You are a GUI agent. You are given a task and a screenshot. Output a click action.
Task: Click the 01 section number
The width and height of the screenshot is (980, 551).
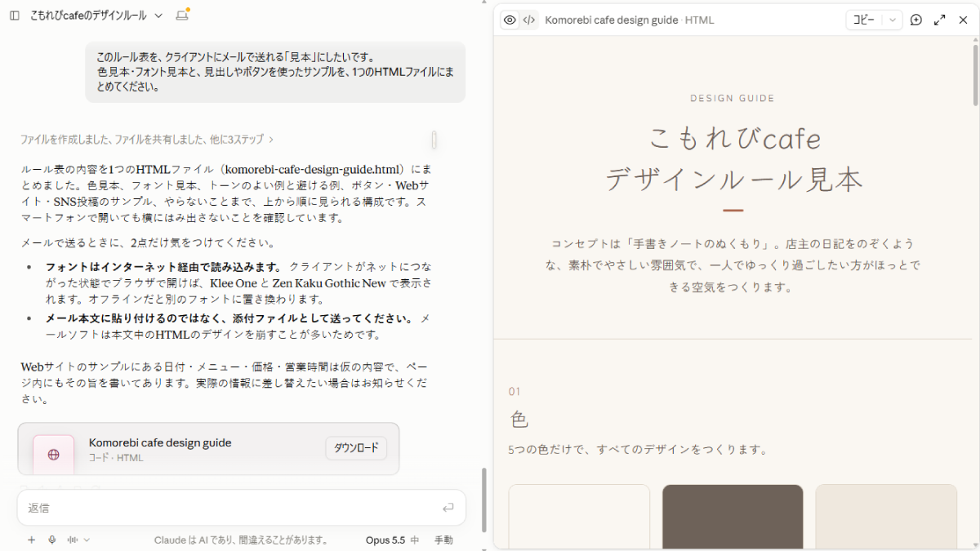coord(514,392)
